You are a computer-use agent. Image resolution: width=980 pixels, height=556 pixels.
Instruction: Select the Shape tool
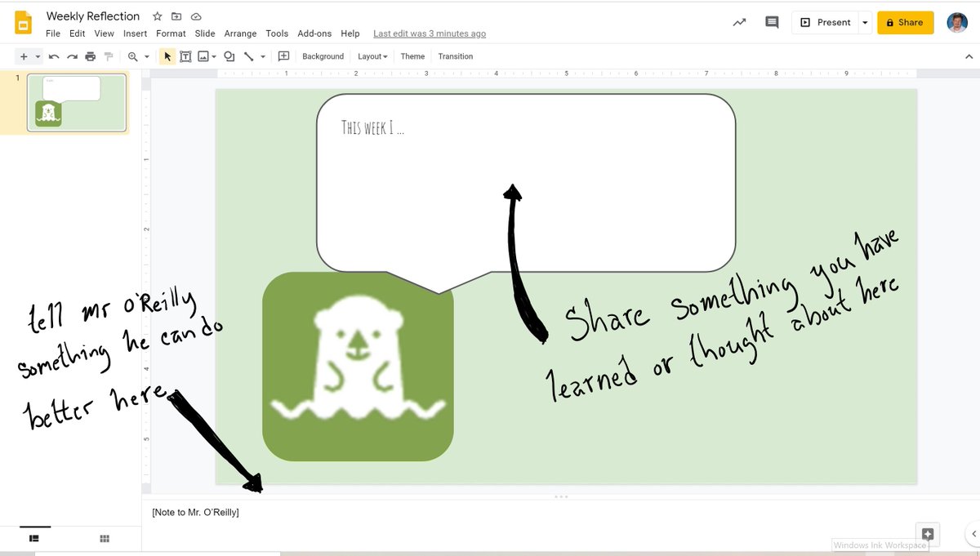pos(229,56)
